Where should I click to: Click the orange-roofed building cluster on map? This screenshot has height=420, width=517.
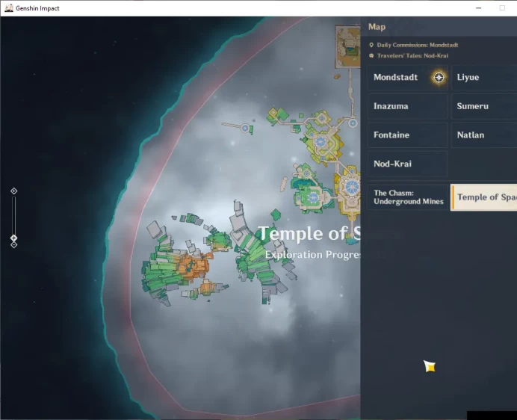point(194,265)
